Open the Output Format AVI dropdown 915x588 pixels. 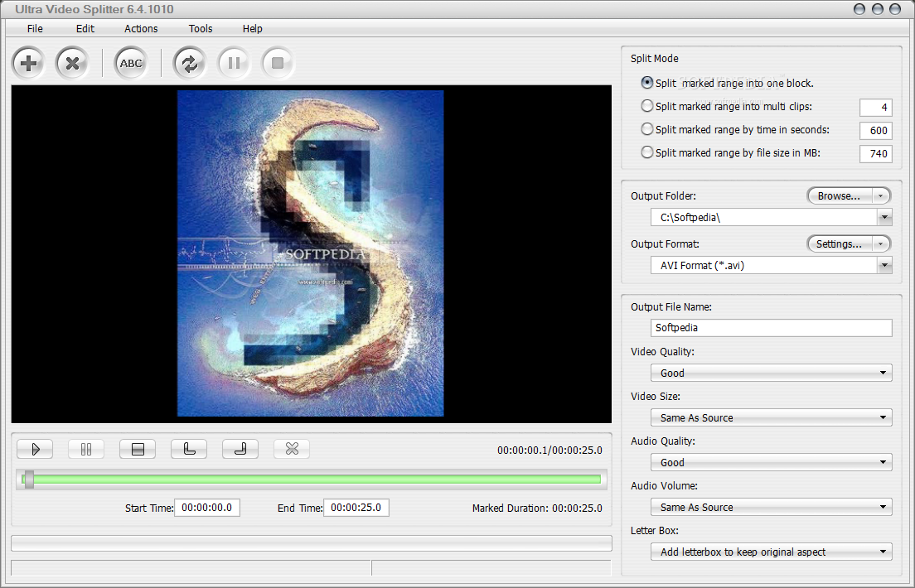[x=884, y=265]
